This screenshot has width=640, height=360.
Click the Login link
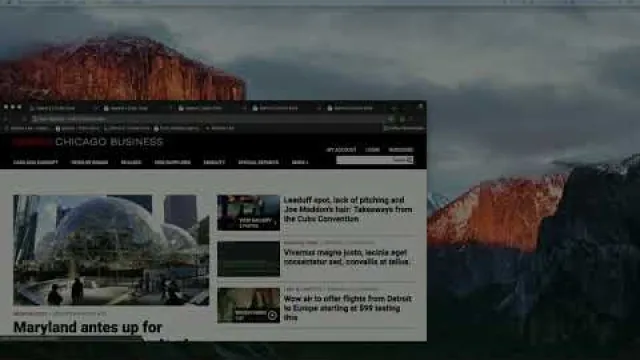(x=372, y=150)
